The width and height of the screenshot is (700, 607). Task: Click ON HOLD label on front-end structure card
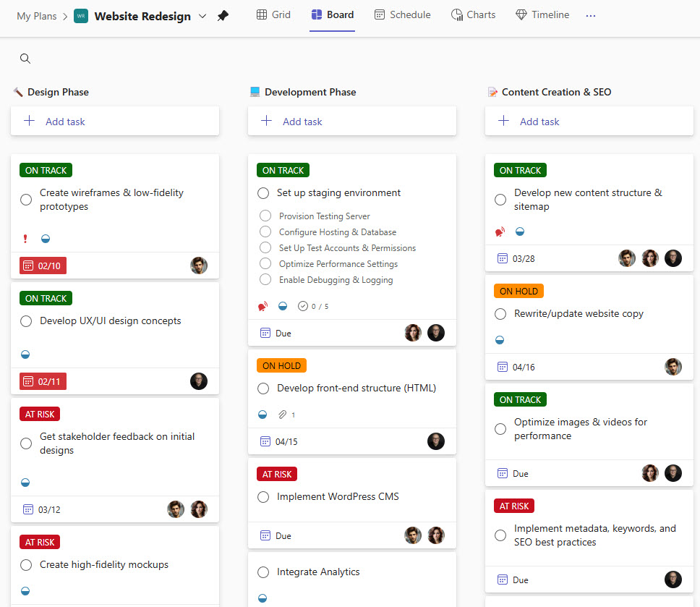pos(282,366)
